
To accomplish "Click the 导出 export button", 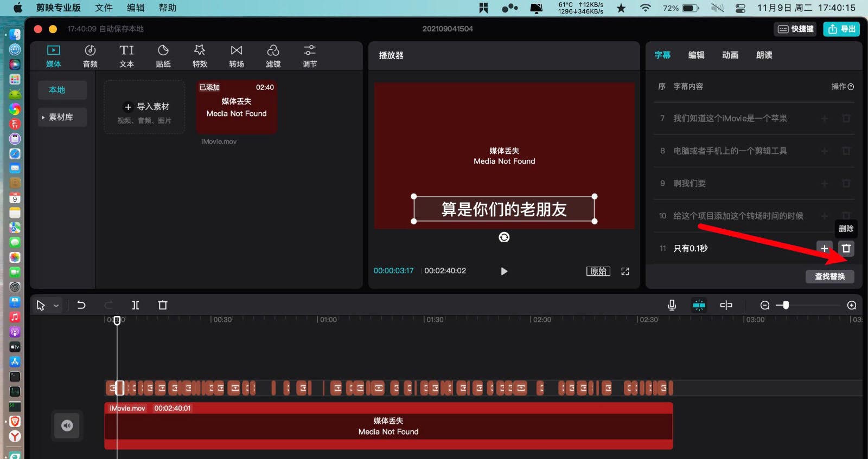I will [841, 29].
